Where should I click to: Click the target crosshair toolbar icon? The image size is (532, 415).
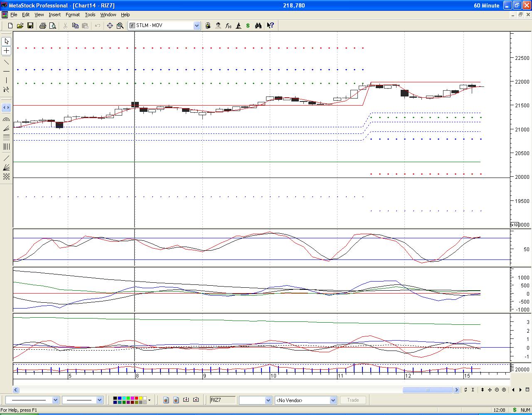pyautogui.click(x=110, y=25)
